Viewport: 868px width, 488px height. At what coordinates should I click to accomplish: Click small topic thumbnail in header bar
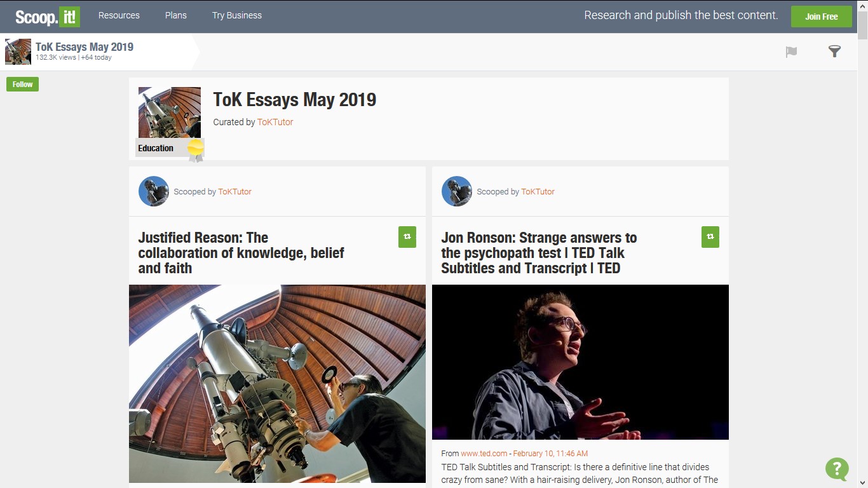(18, 52)
